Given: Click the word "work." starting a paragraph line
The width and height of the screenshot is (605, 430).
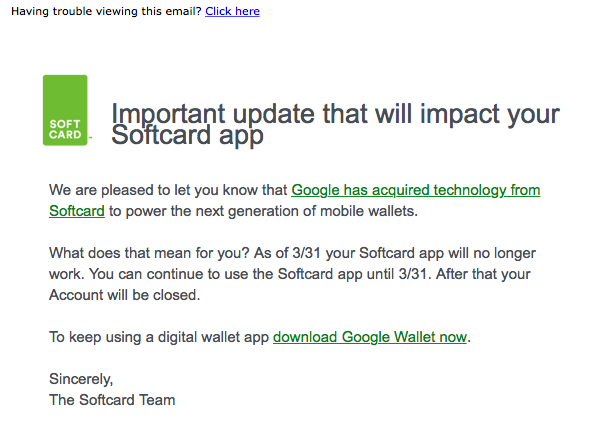Looking at the screenshot, I should coord(66,274).
